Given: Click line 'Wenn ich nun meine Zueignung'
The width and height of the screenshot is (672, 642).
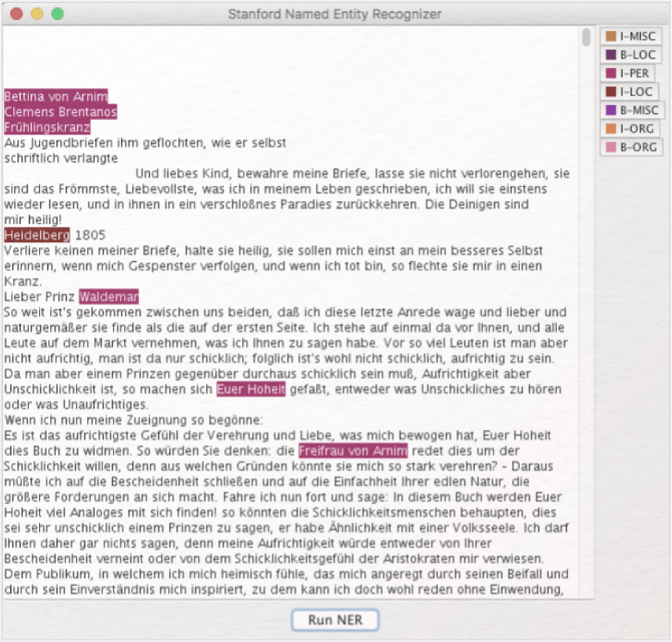Looking at the screenshot, I should (x=133, y=420).
